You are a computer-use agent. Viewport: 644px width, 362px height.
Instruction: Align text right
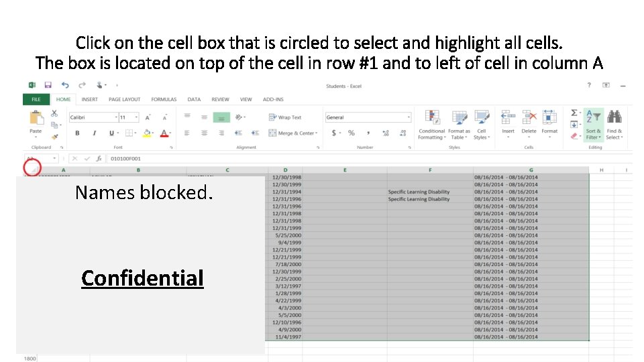coord(221,133)
